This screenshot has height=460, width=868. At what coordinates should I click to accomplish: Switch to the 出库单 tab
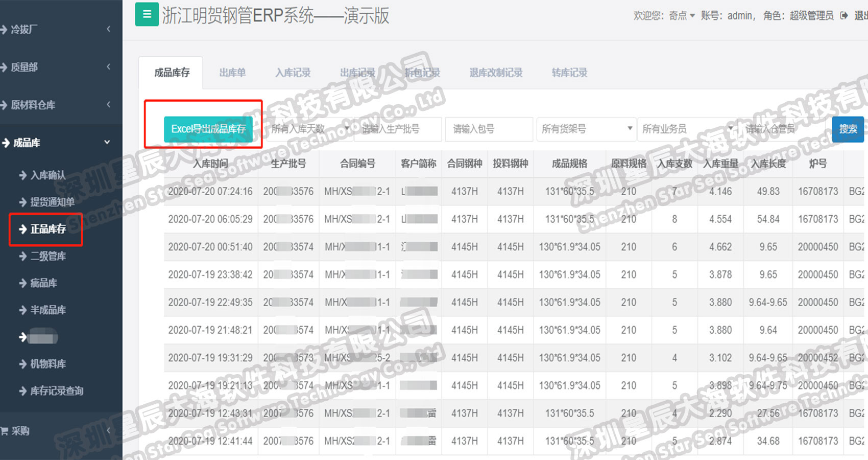pos(232,73)
